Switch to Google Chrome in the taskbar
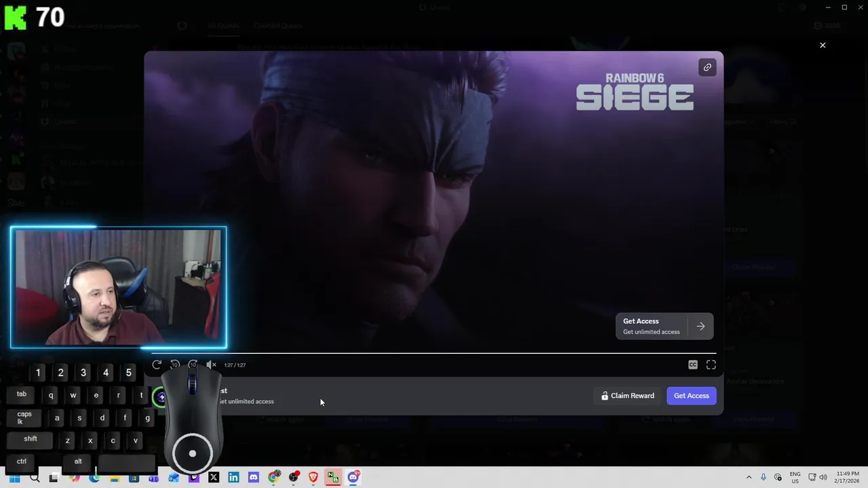Screen dimensions: 868x488 (273, 477)
